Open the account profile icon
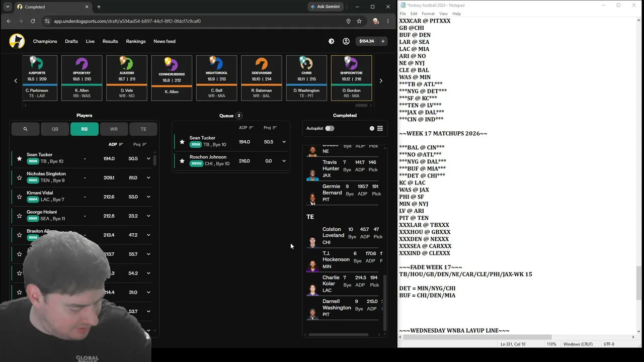 coord(346,41)
